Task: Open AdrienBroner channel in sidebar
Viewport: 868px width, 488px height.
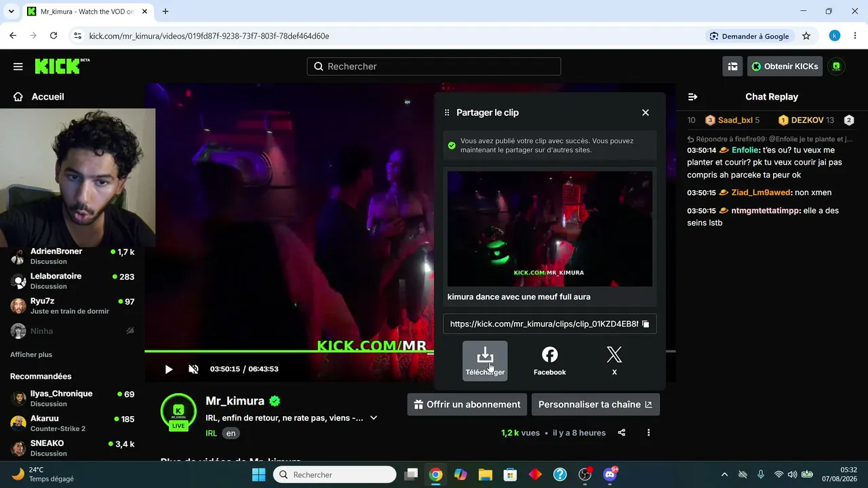Action: point(73,256)
